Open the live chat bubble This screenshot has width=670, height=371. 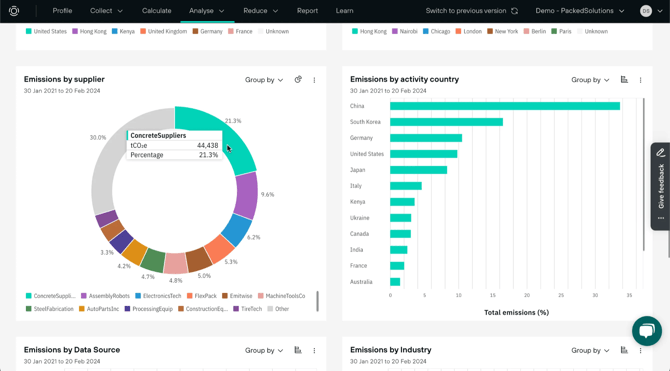coord(647,331)
